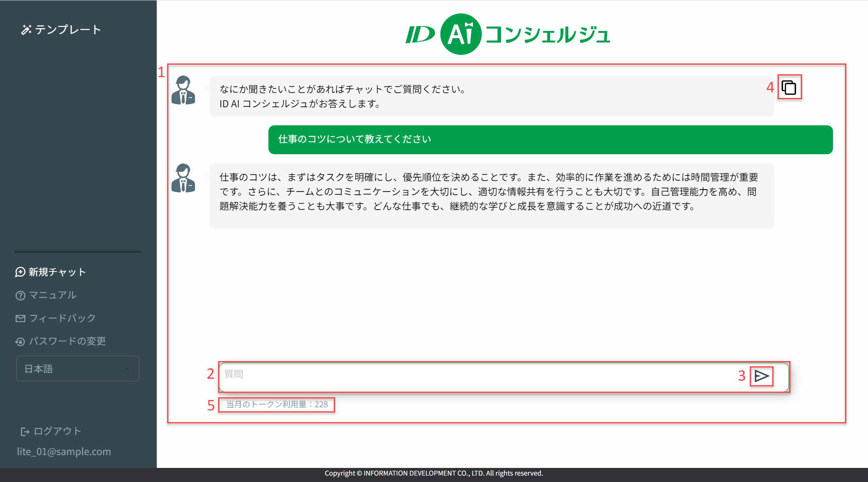868x482 pixels.
Task: Click the 当月のトークン利用量：228 label
Action: coord(277,404)
